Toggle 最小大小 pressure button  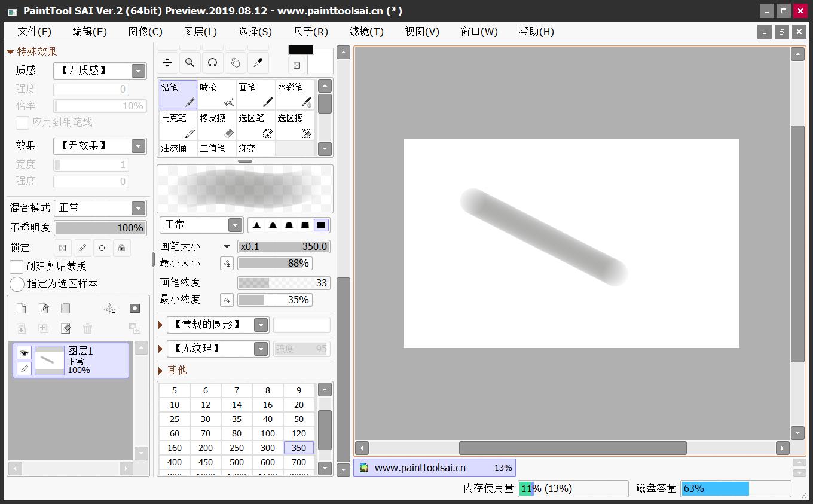(x=227, y=263)
